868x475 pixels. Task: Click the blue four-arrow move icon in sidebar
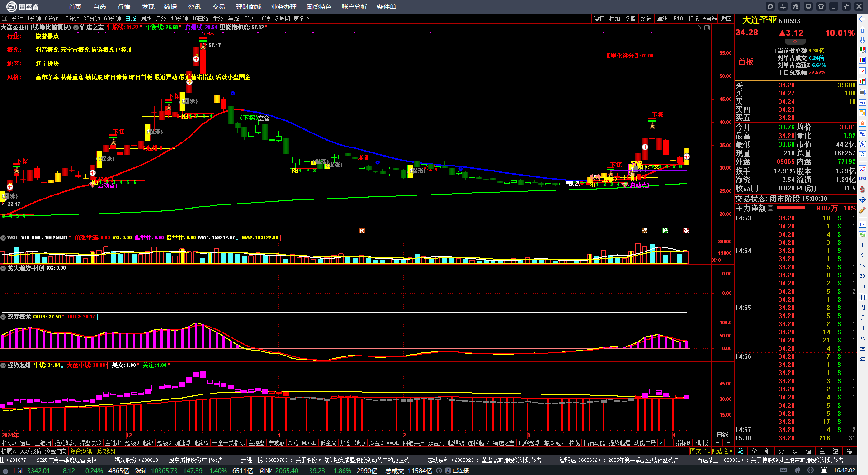863,199
